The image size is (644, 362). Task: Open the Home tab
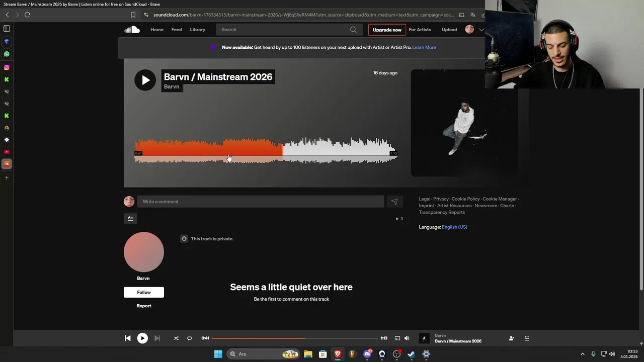[157, 30]
